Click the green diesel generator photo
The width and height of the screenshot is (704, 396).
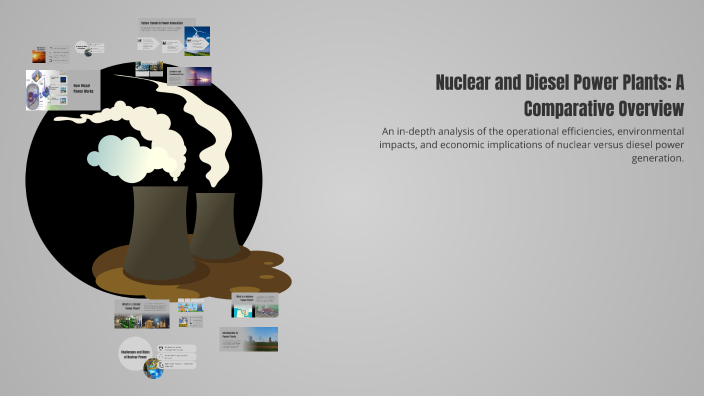pyautogui.click(x=128, y=321)
